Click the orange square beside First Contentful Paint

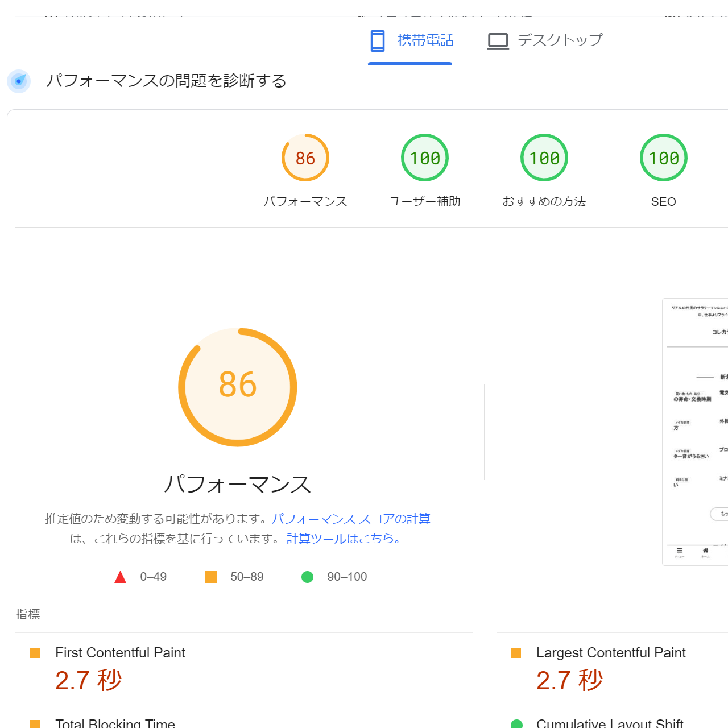click(x=35, y=653)
